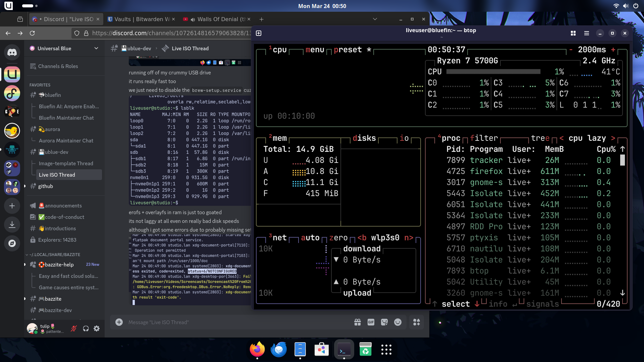Open the btop menu

(x=315, y=50)
